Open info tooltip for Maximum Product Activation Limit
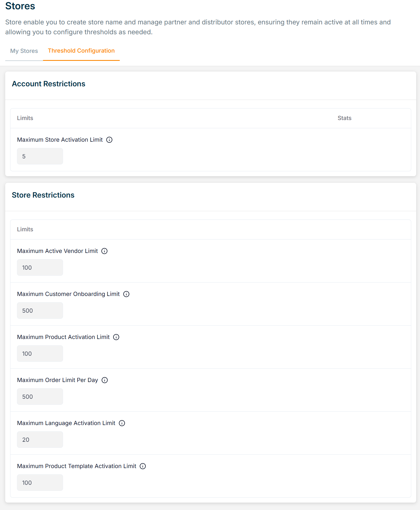Viewport: 420px width, 510px height. pos(116,337)
